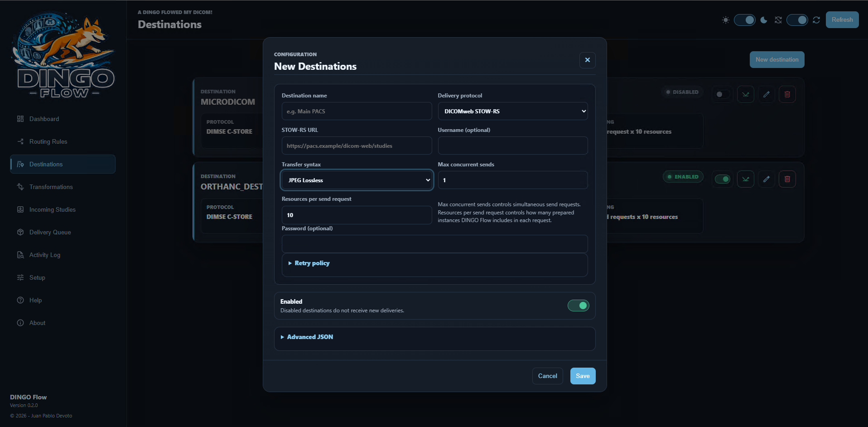Screen dimensions: 868x427
Task: Go to Routing Rules page
Action: tap(63, 141)
